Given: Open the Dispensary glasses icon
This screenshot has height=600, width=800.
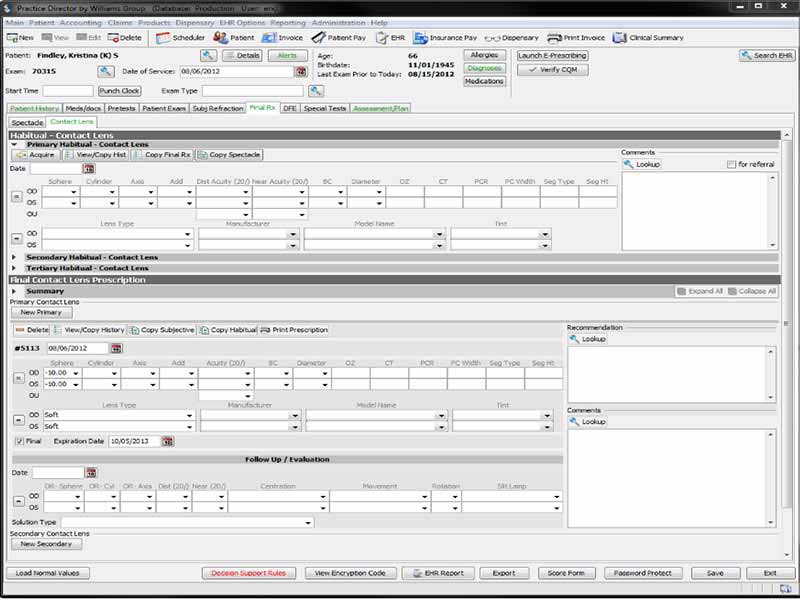Looking at the screenshot, I should pos(492,38).
